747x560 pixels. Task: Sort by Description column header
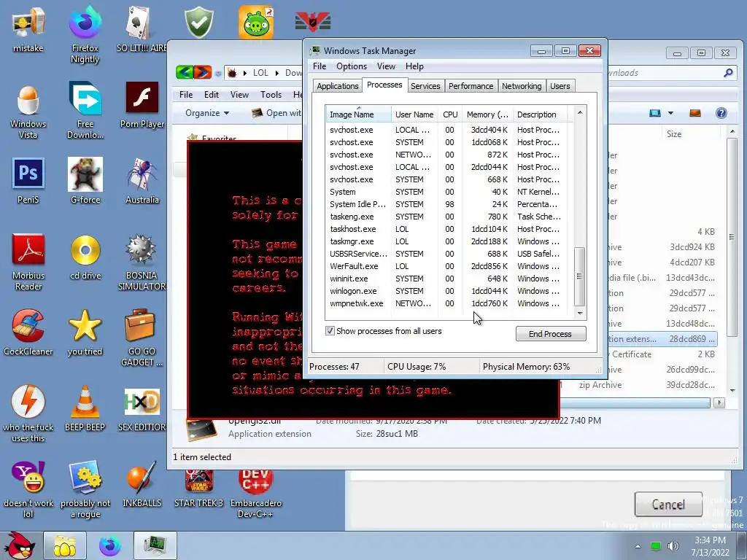click(x=542, y=114)
